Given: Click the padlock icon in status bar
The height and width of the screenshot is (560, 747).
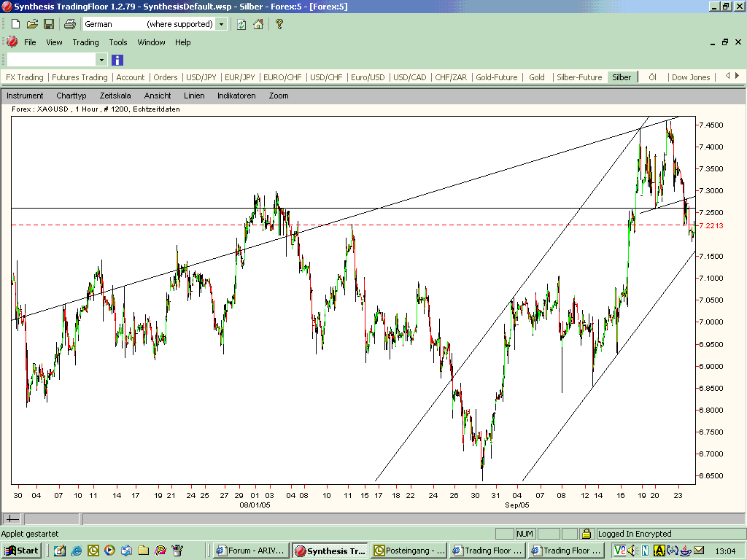Looking at the screenshot, I should [x=586, y=533].
